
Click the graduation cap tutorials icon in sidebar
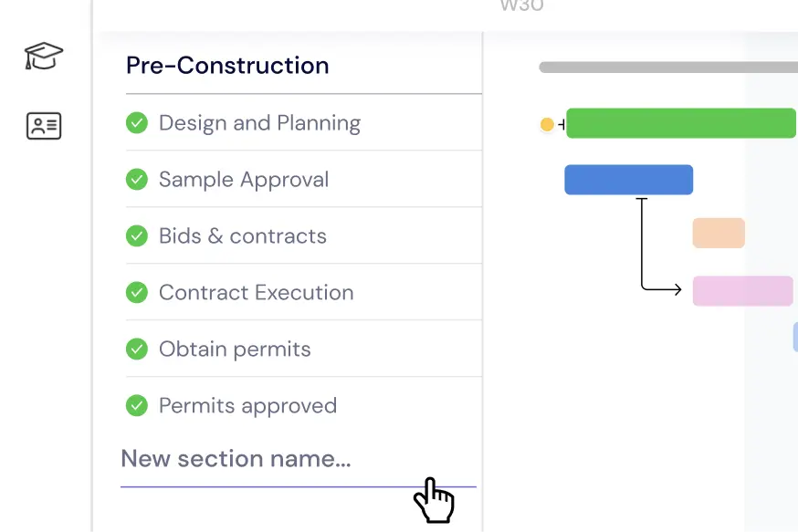[43, 56]
